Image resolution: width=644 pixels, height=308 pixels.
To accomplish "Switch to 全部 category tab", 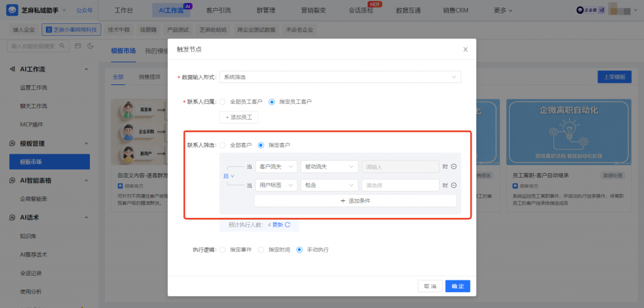I will point(118,77).
